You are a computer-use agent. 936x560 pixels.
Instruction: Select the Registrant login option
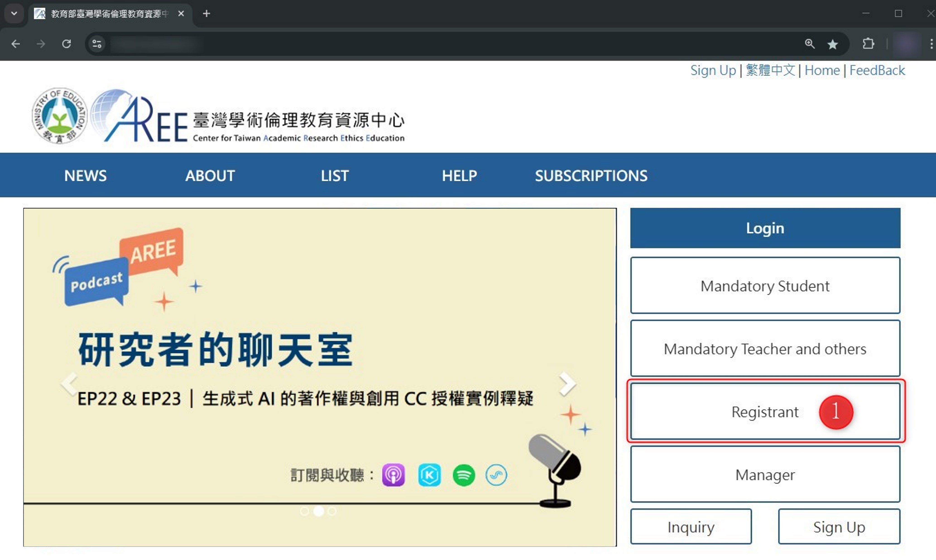(765, 411)
